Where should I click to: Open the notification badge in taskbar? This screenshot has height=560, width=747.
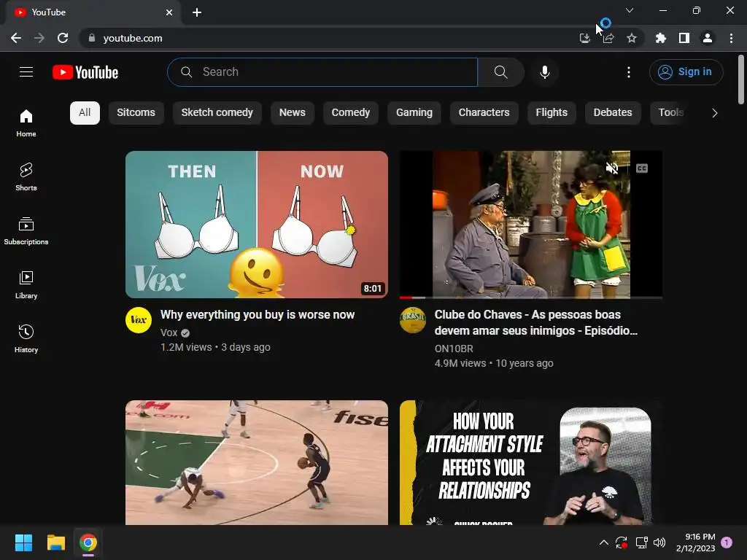(x=727, y=542)
